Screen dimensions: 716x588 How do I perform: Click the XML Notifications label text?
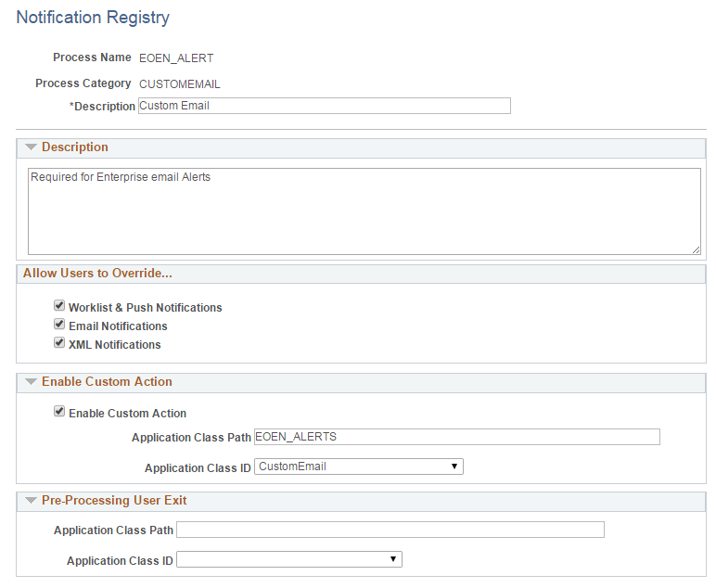115,345
